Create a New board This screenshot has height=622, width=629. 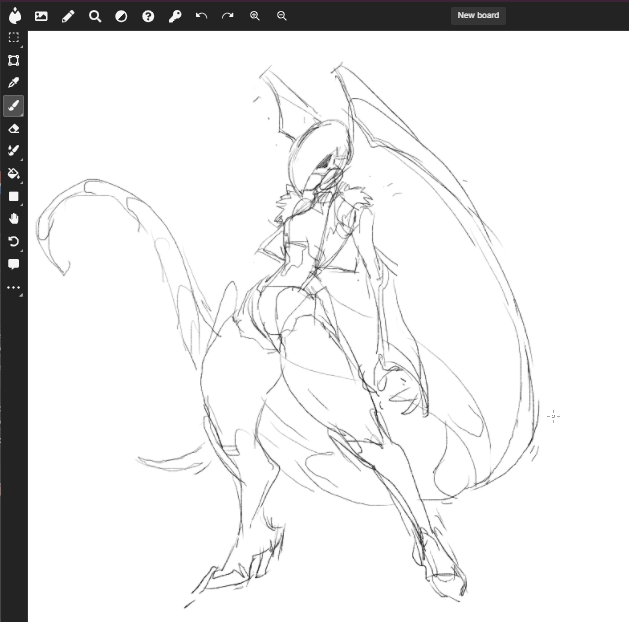[x=478, y=15]
